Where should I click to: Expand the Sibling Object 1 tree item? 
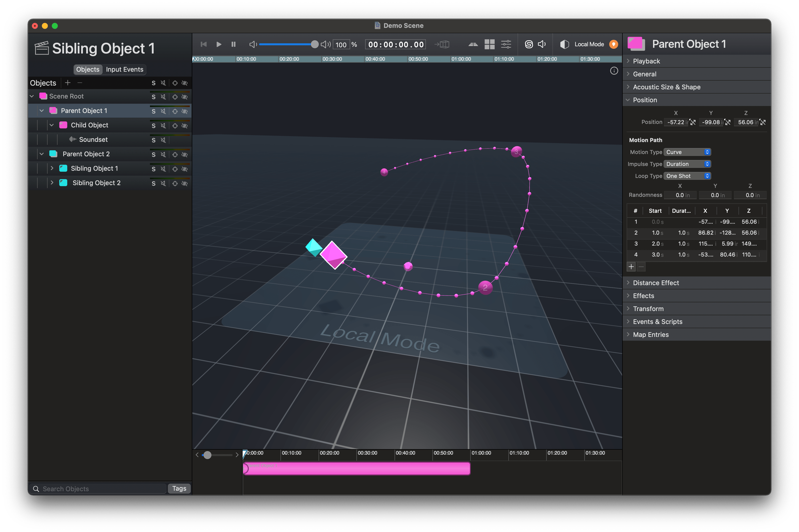pyautogui.click(x=52, y=168)
